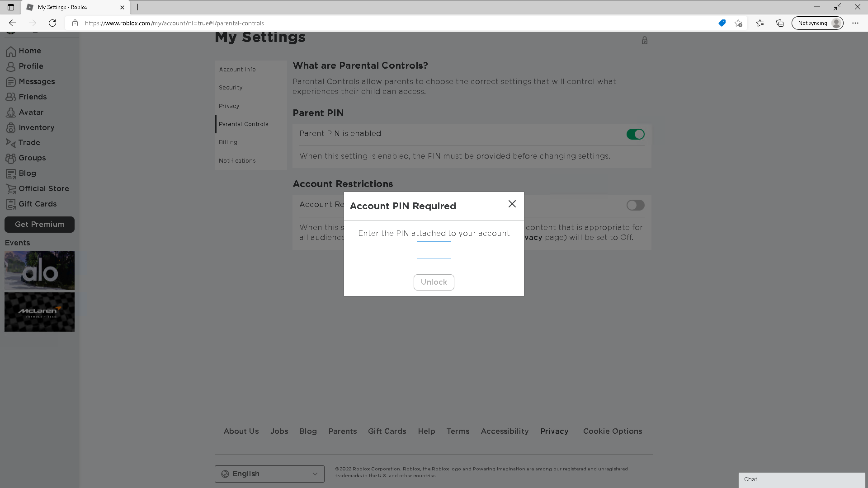The height and width of the screenshot is (488, 868).
Task: Open the Billing settings tab
Action: (228, 142)
